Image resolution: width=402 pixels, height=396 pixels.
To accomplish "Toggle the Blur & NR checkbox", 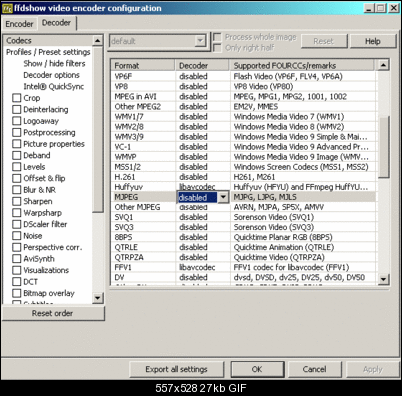I will click(17, 190).
